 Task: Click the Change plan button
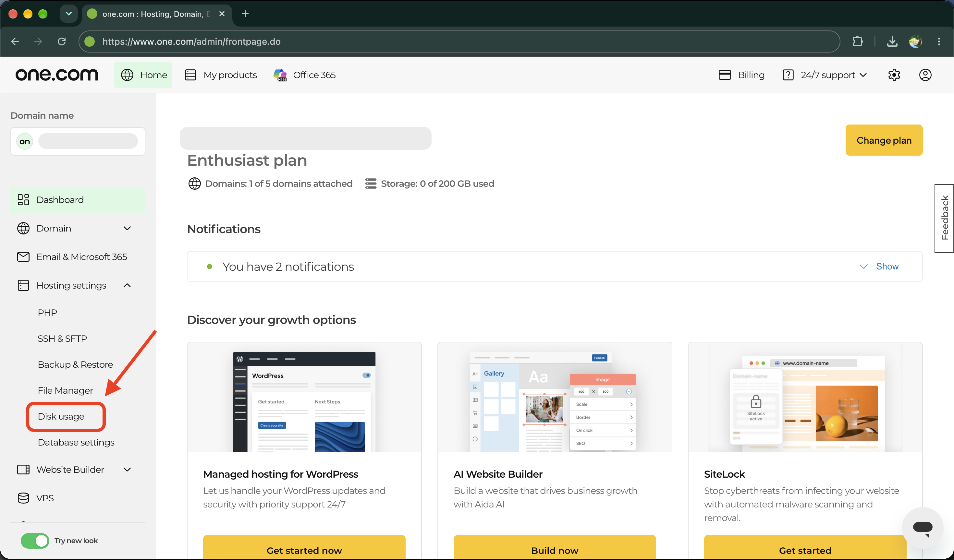pos(884,140)
